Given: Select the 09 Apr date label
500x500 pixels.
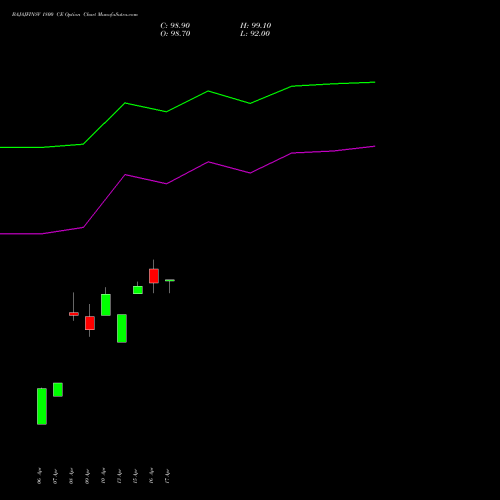Looking at the screenshot, I should pos(87,476).
